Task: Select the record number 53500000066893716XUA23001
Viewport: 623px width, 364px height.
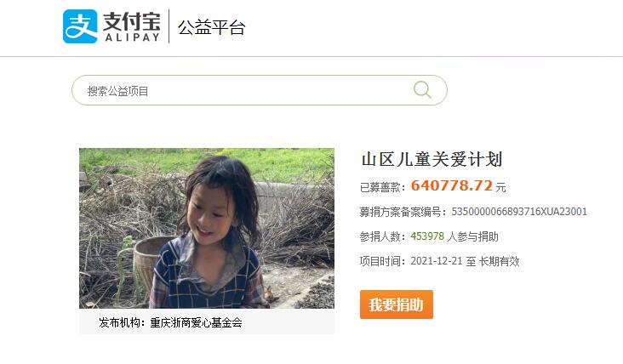Action: (519, 212)
